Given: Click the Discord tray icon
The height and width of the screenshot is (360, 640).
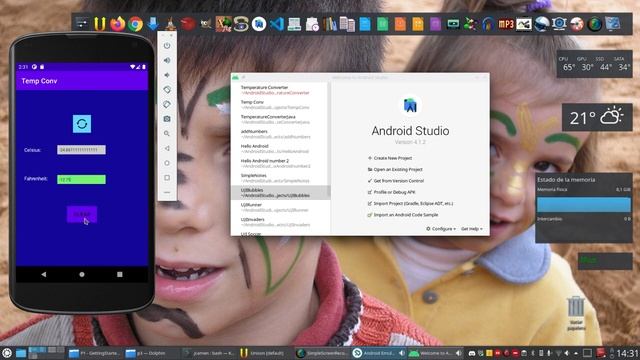Looking at the screenshot, I should pos(472,353).
